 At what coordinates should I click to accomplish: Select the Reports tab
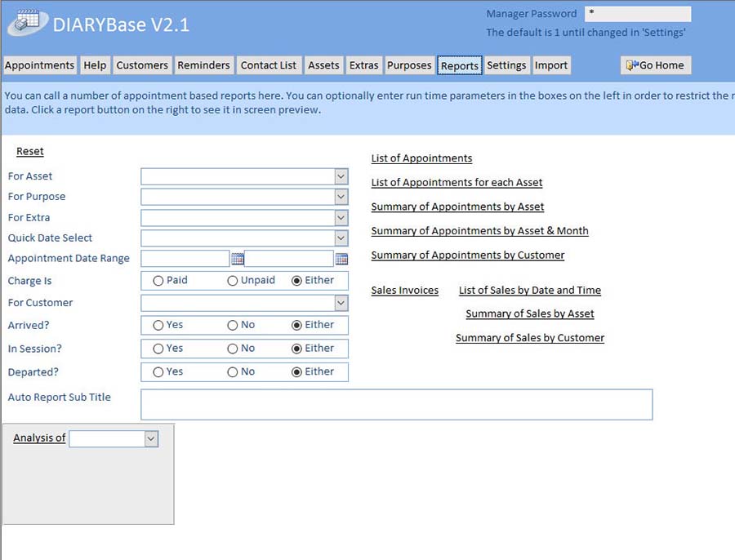point(459,65)
